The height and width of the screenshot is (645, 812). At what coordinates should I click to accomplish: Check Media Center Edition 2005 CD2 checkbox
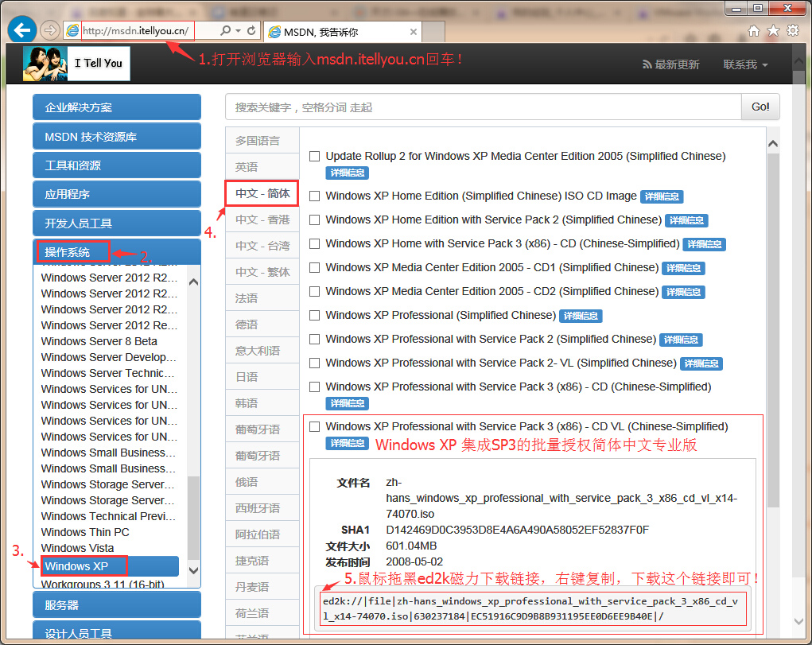314,292
